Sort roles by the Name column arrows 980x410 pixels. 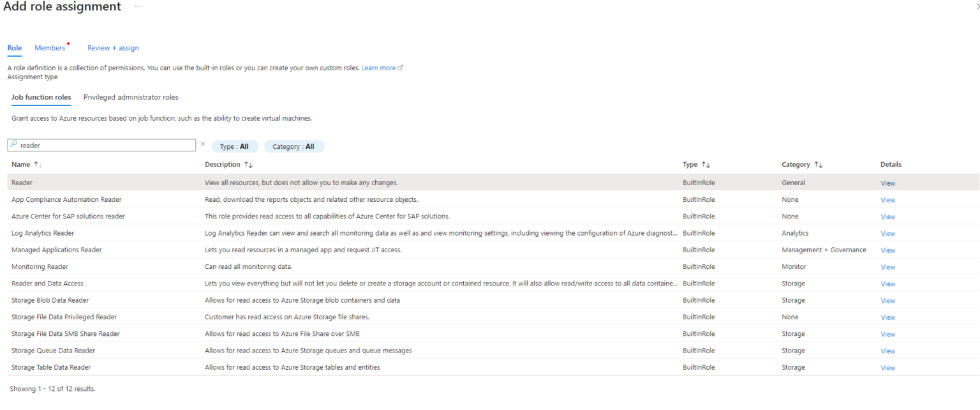coord(38,165)
